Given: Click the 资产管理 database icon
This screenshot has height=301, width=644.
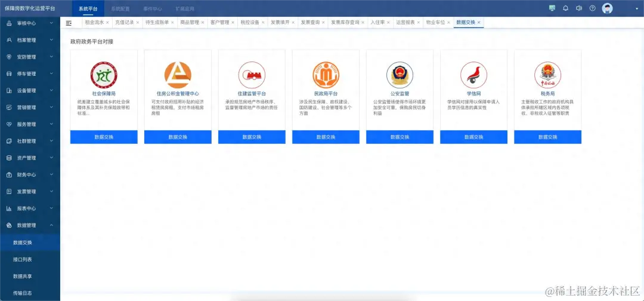Looking at the screenshot, I should click(8, 158).
